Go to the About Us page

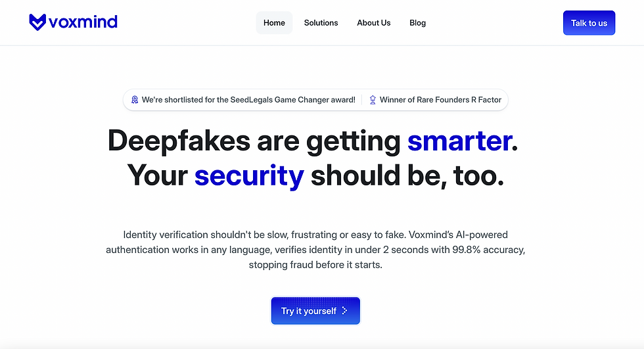click(374, 23)
